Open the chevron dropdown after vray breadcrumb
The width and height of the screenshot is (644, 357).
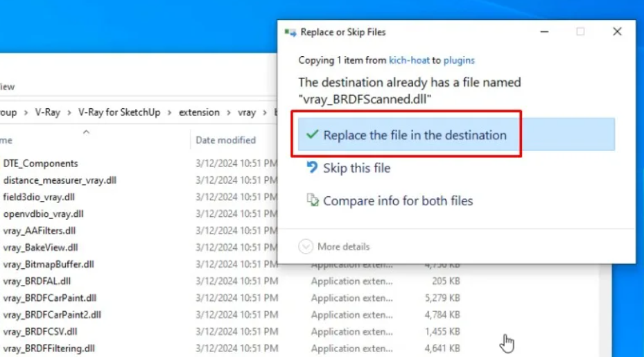(264, 112)
